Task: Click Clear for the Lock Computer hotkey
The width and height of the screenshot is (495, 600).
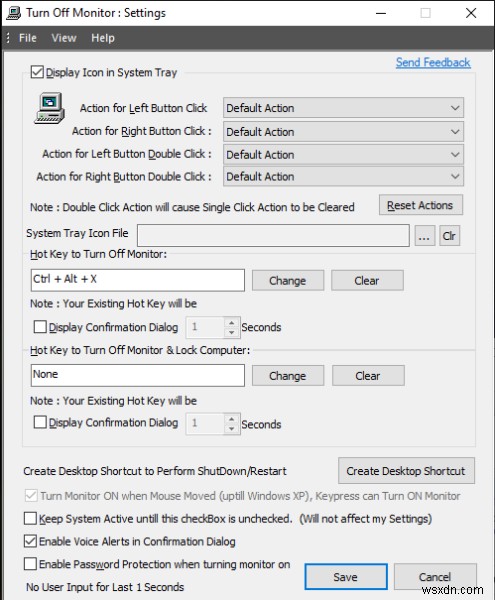Action: (x=368, y=375)
